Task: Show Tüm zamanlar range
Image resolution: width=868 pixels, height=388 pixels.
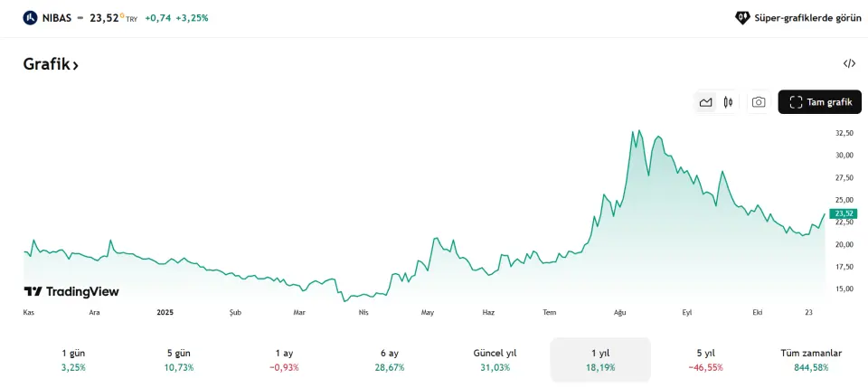Action: point(811,360)
